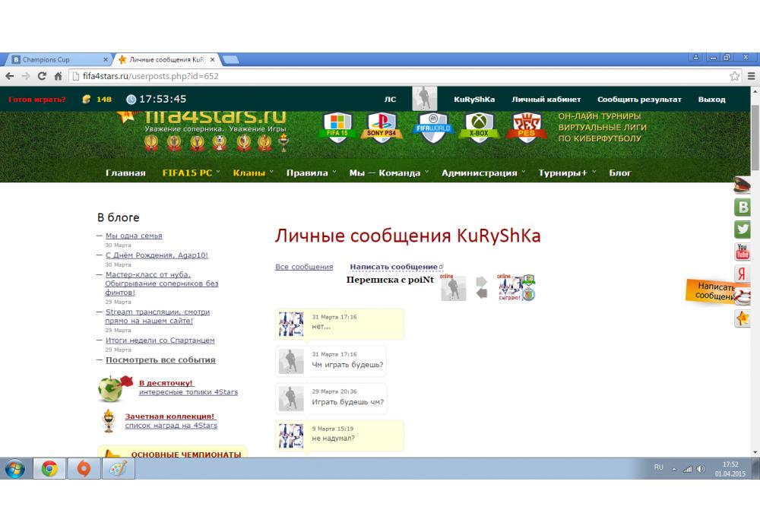Reload the page with refresh button
The image size is (760, 532).
coord(42,76)
